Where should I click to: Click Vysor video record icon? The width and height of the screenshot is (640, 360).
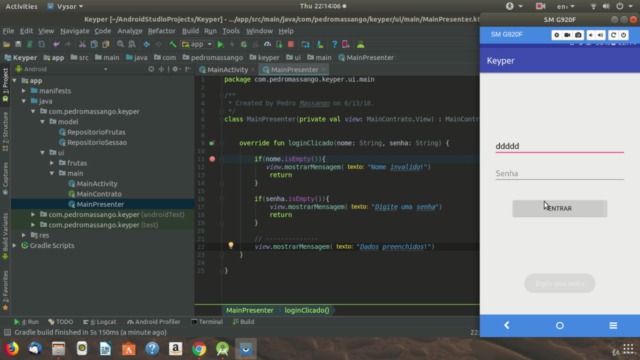pyautogui.click(x=567, y=35)
